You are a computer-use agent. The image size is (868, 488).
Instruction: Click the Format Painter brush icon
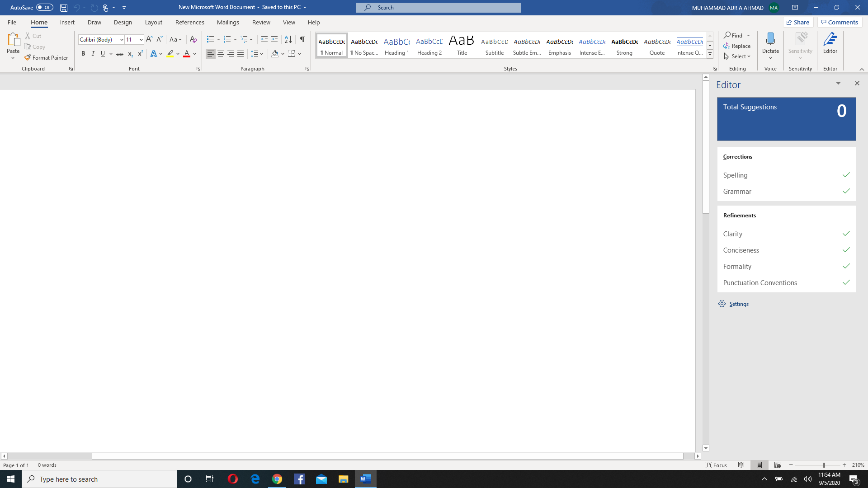(28, 57)
